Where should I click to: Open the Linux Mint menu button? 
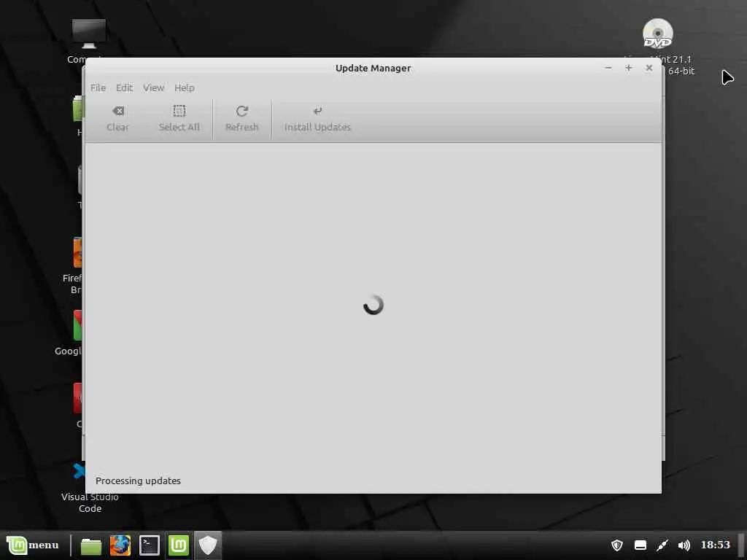tap(33, 545)
